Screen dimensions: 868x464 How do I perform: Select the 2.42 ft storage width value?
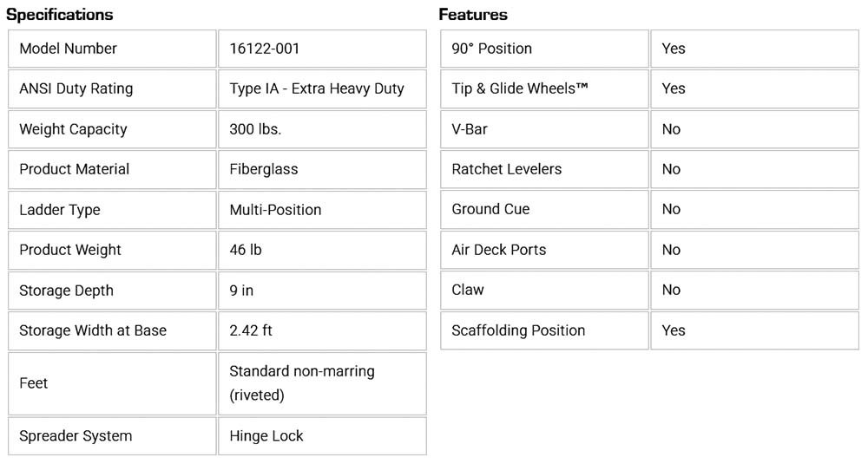251,330
